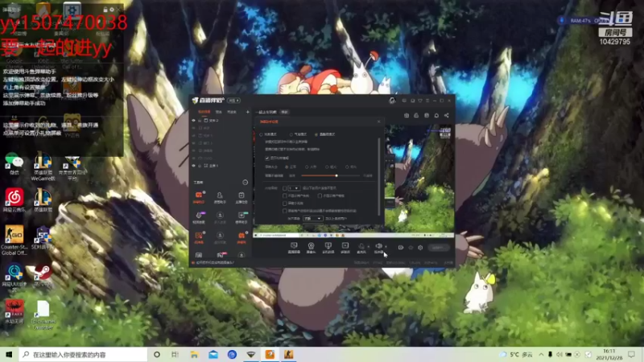644x362 pixels.
Task: Open the dropdown at the bottom of the dialog
Action: pyautogui.click(x=312, y=219)
